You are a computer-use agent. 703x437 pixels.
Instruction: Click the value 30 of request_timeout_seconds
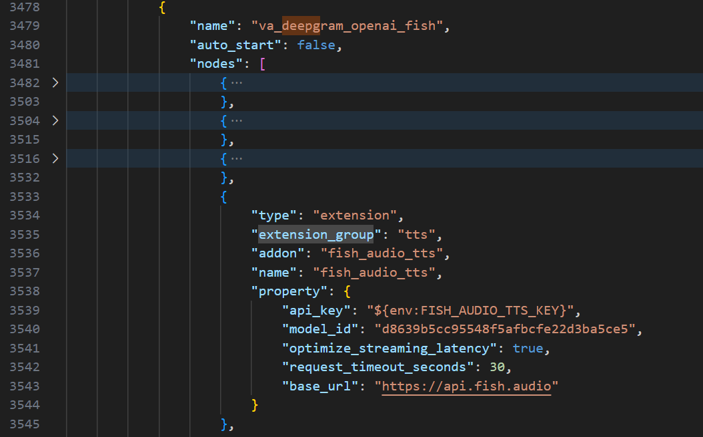[497, 367]
